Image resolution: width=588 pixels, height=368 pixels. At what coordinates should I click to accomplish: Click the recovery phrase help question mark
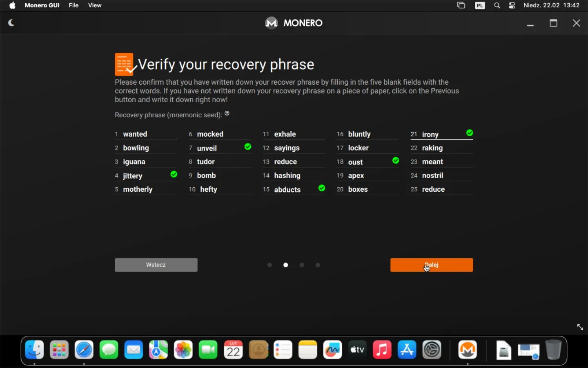(x=227, y=114)
